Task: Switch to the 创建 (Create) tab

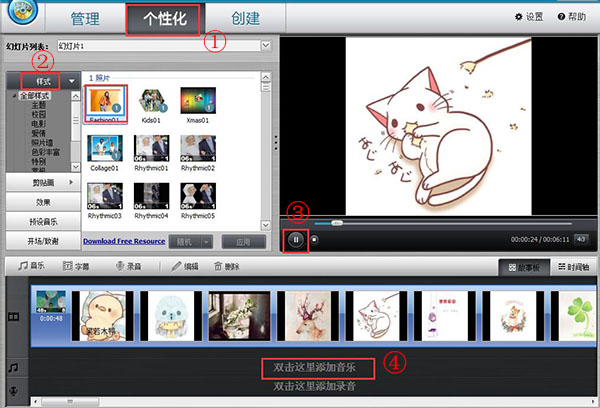Action: pyautogui.click(x=245, y=18)
